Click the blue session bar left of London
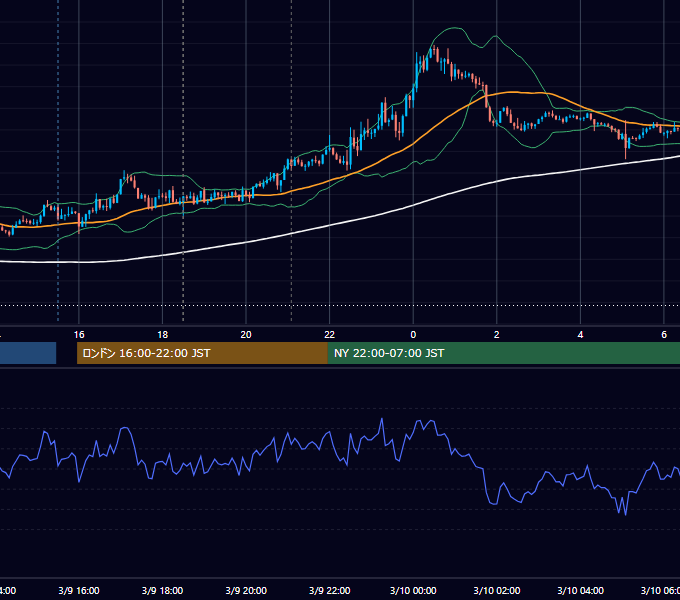The height and width of the screenshot is (600, 680). 28,353
